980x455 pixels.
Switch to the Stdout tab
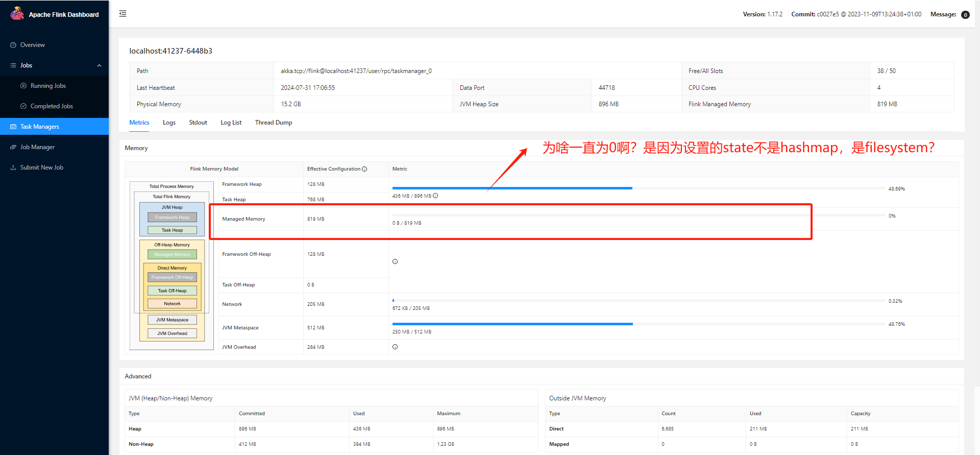198,123
